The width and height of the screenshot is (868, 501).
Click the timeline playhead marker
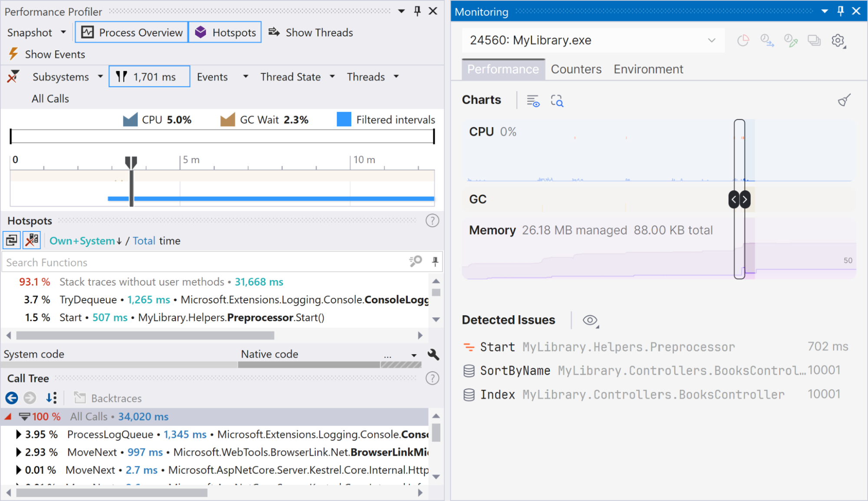[131, 162]
